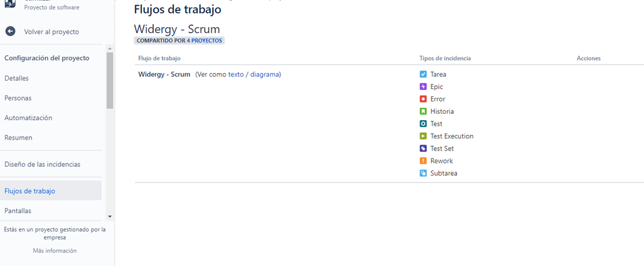
Task: View workflow as diagrama
Action: [x=265, y=74]
